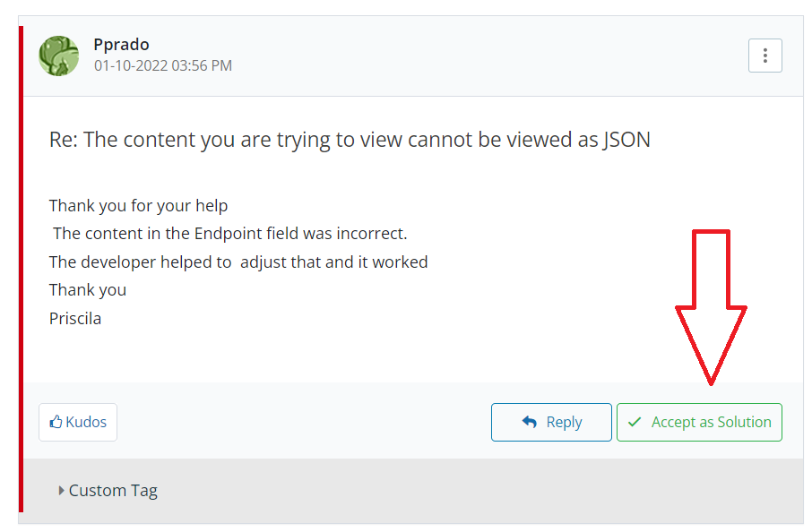
Task: Expand the Custom Tag disclosure triangle
Action: 61,490
